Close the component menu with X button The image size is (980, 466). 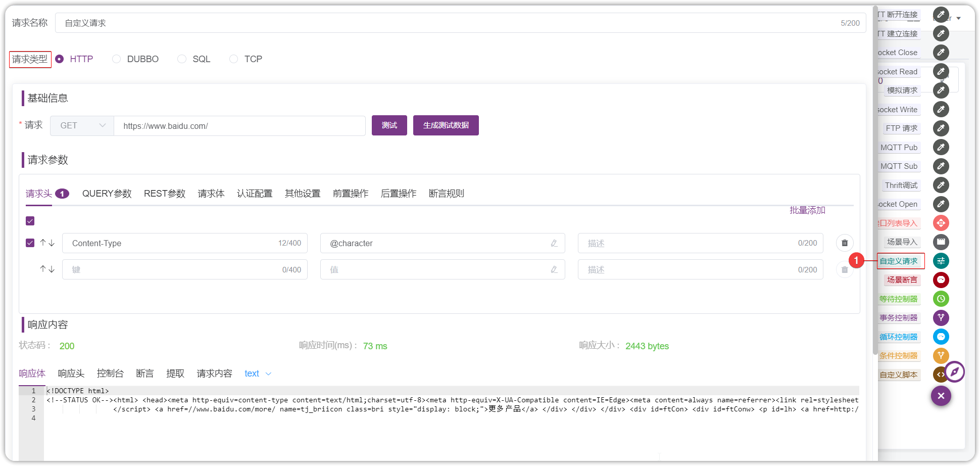941,396
